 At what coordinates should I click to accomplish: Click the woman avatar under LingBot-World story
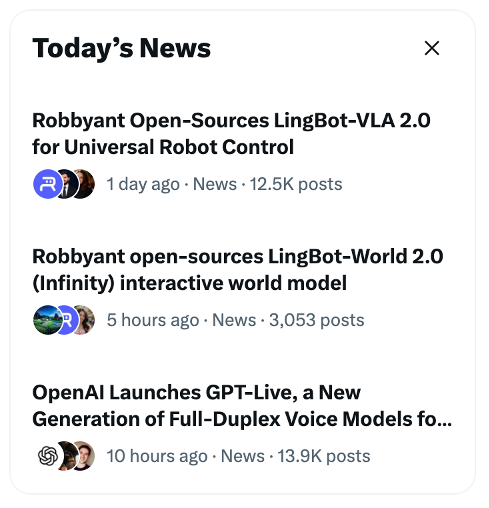click(87, 320)
